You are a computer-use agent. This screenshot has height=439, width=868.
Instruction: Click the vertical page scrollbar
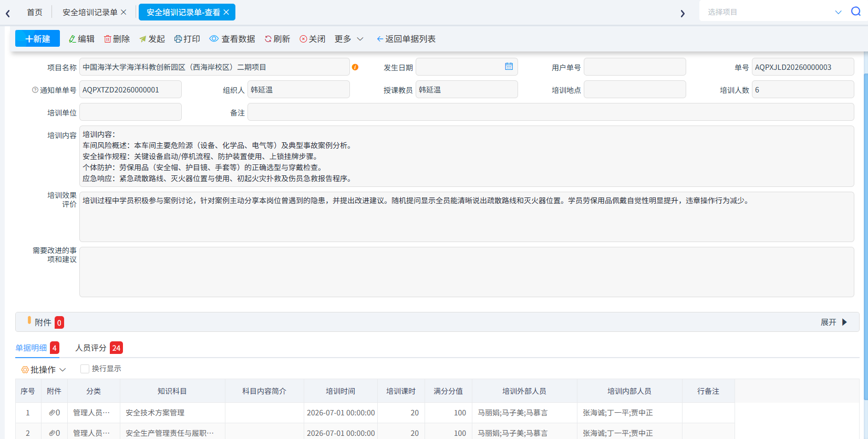point(865,236)
